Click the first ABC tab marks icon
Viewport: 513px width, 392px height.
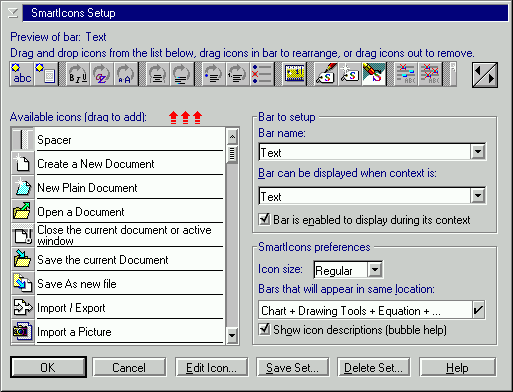coord(406,74)
